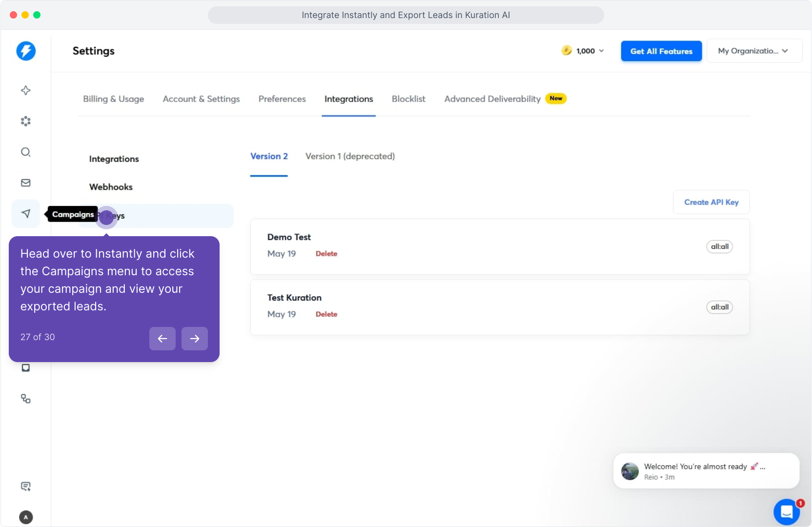Click the Create API Key button
This screenshot has width=812, height=527.
711,202
